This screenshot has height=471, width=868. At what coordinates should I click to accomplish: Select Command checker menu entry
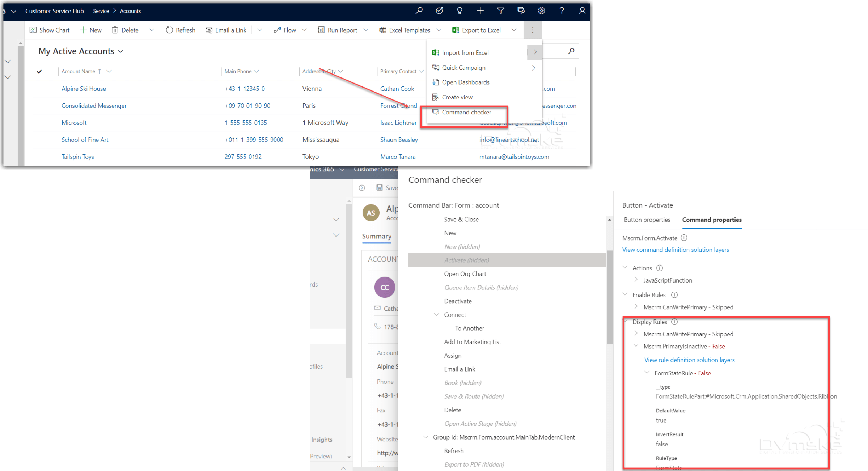[x=466, y=112]
